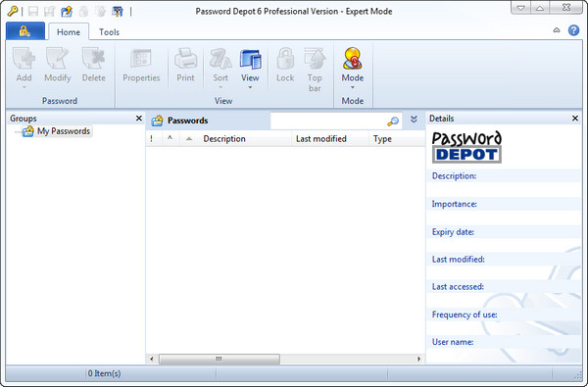588x387 pixels.
Task: Click the gold key application icon
Action: (13, 11)
